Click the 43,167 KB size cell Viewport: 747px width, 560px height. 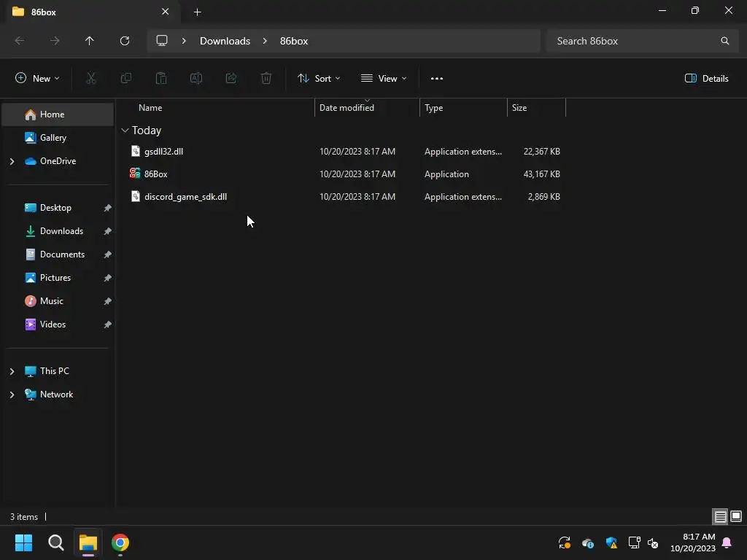542,174
